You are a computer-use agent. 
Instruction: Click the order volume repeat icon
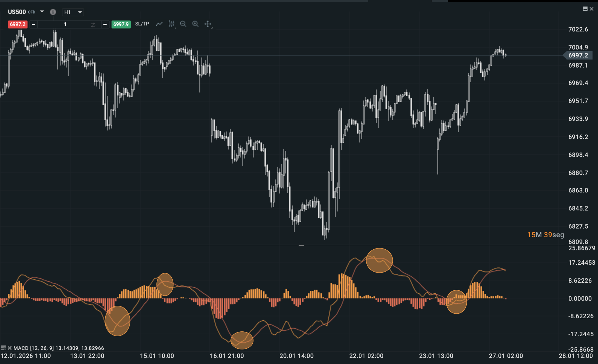click(93, 24)
